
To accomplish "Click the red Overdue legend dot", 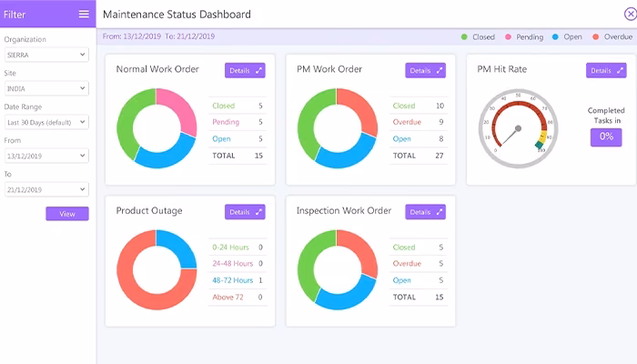I will [595, 37].
